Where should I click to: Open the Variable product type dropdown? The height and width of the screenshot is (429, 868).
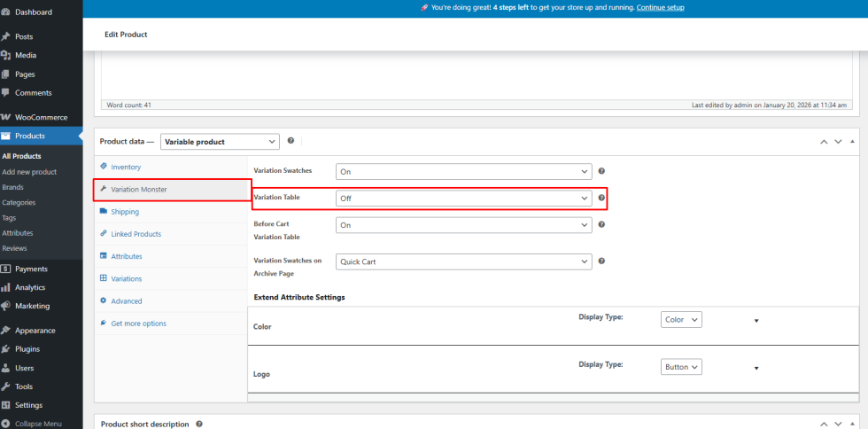[x=221, y=142]
